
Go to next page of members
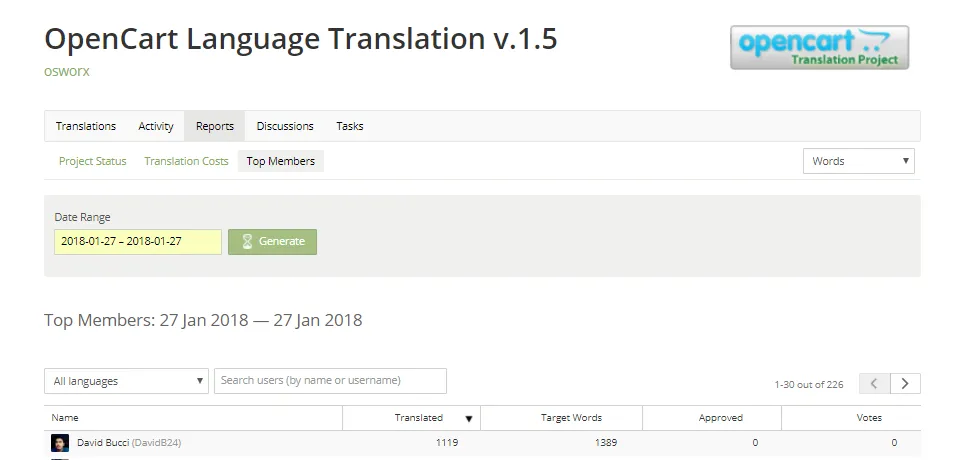(x=905, y=384)
